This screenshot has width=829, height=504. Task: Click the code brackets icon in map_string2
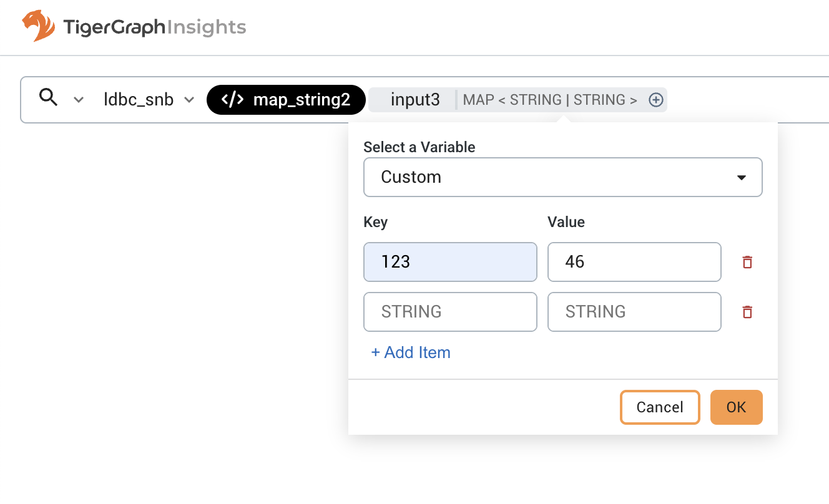[233, 100]
